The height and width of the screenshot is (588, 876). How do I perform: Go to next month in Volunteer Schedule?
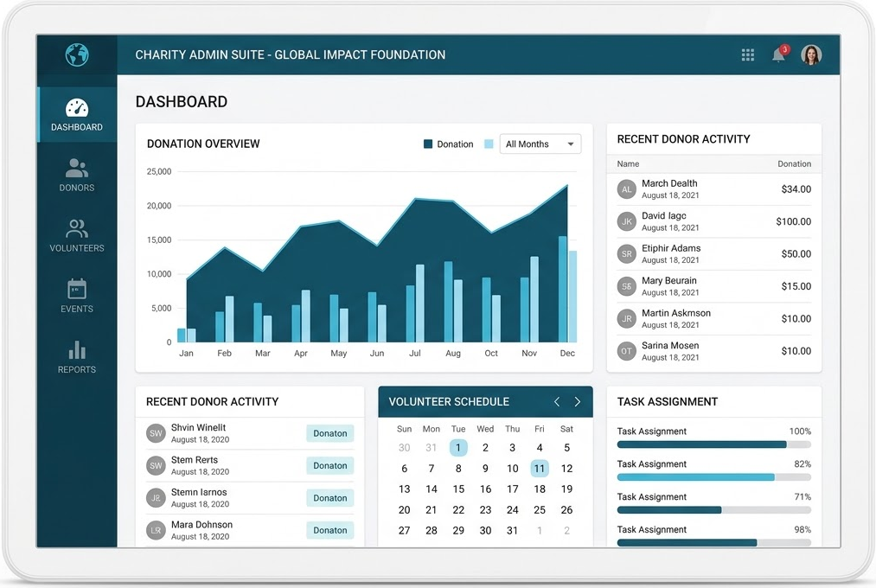pos(578,401)
